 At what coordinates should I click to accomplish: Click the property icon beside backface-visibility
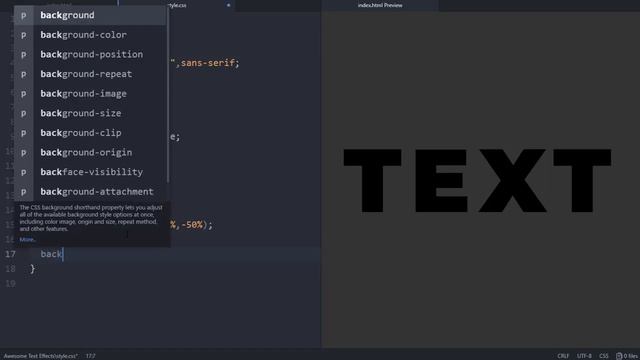pyautogui.click(x=24, y=172)
